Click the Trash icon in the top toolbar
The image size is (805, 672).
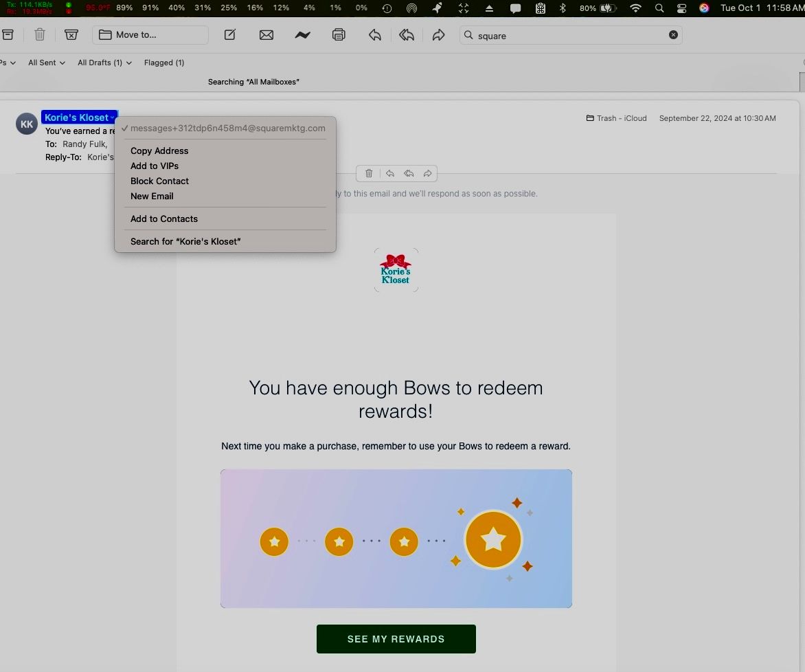(40, 35)
